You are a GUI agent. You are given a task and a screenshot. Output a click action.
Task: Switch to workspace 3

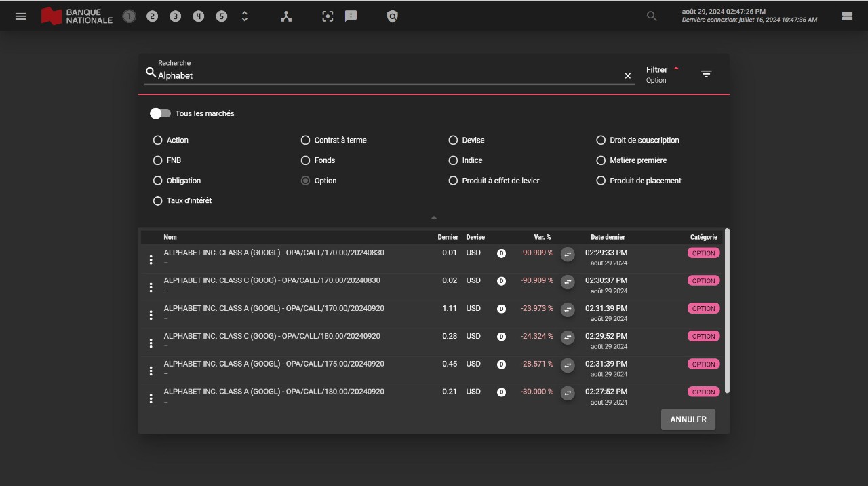tap(175, 16)
